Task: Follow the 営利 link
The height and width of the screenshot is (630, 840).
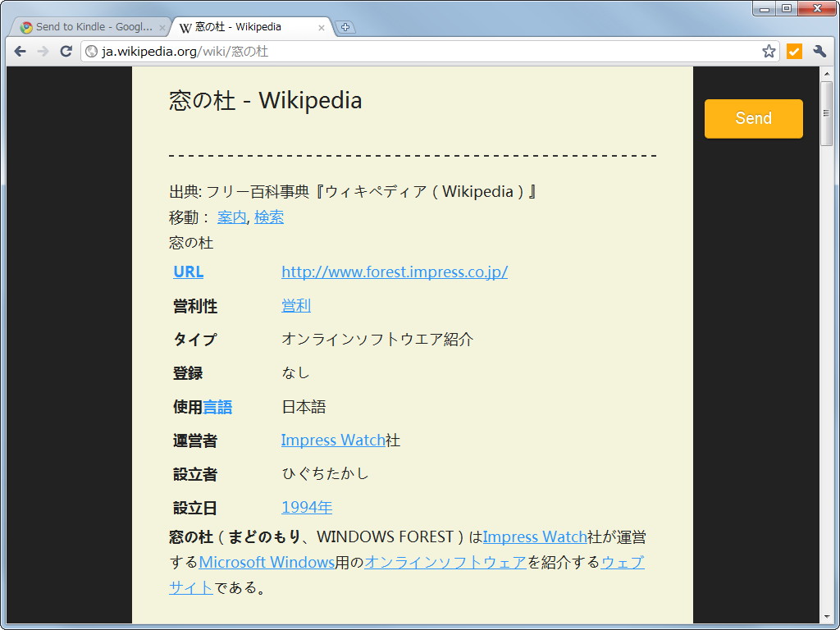Action: [x=295, y=305]
